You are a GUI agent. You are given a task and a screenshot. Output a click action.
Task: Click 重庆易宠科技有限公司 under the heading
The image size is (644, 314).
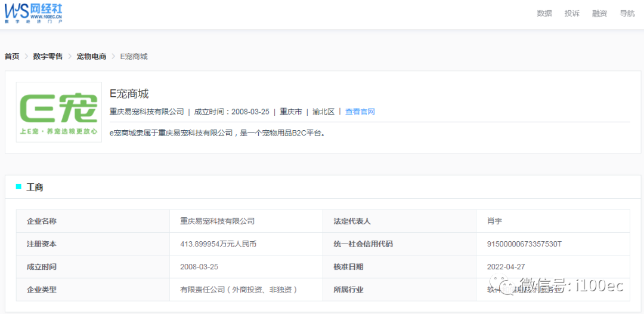click(x=147, y=112)
